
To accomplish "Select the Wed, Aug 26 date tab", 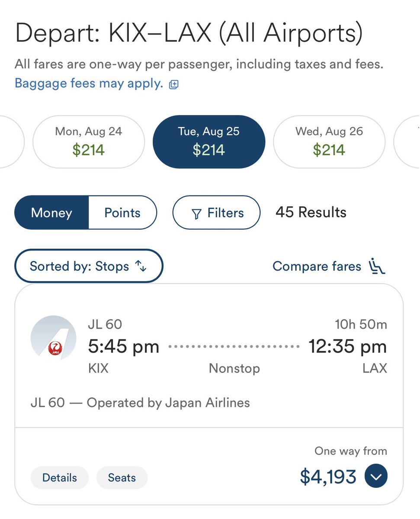I will point(329,141).
